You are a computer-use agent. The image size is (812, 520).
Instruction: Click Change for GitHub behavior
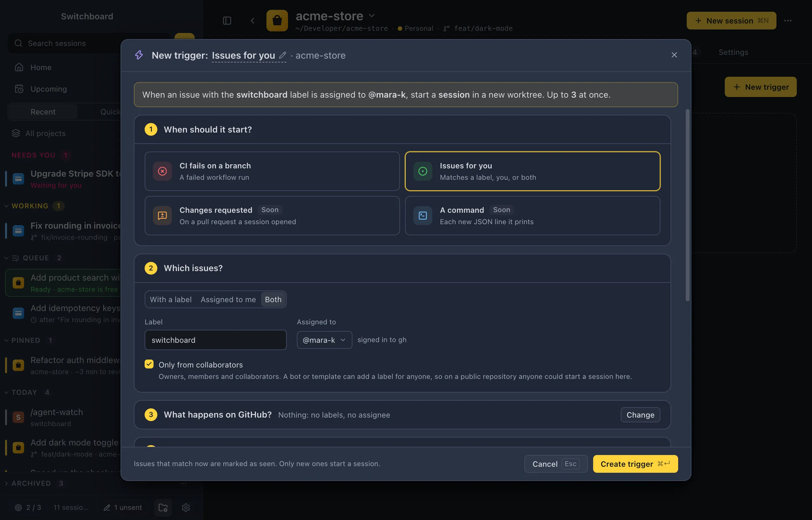(x=640, y=415)
